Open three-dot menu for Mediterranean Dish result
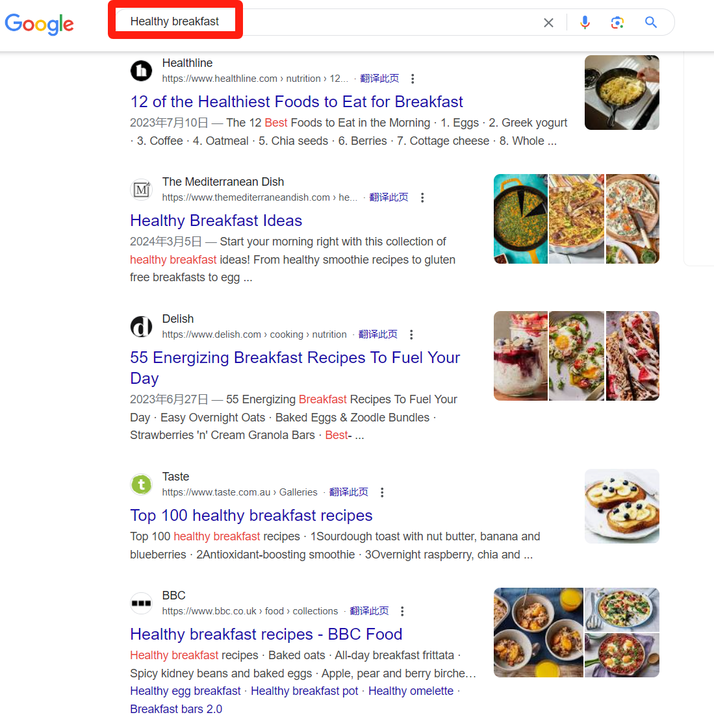714x728 pixels. (422, 198)
